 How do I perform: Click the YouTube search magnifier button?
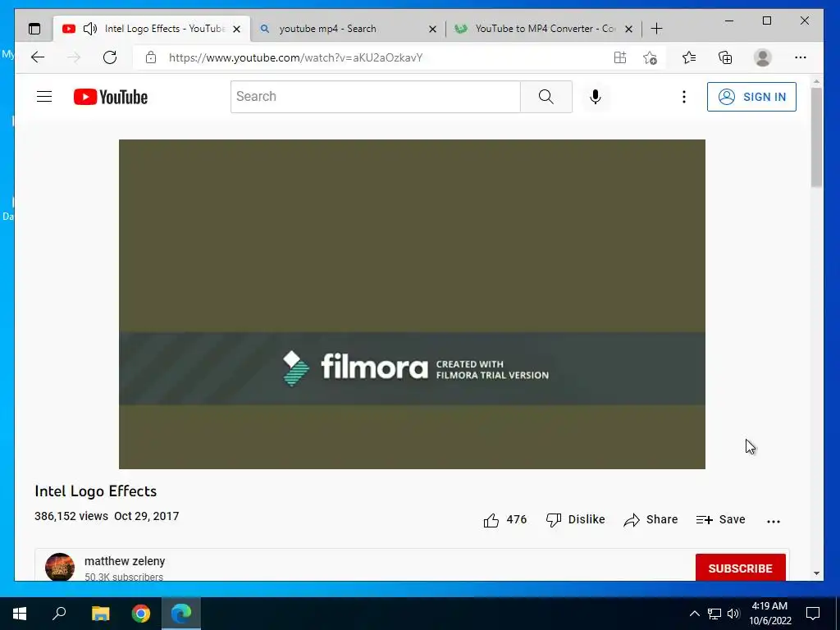click(x=546, y=97)
